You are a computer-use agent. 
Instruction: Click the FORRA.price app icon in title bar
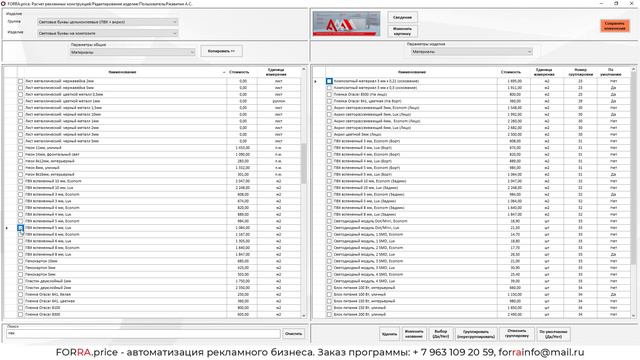pos(3,3)
